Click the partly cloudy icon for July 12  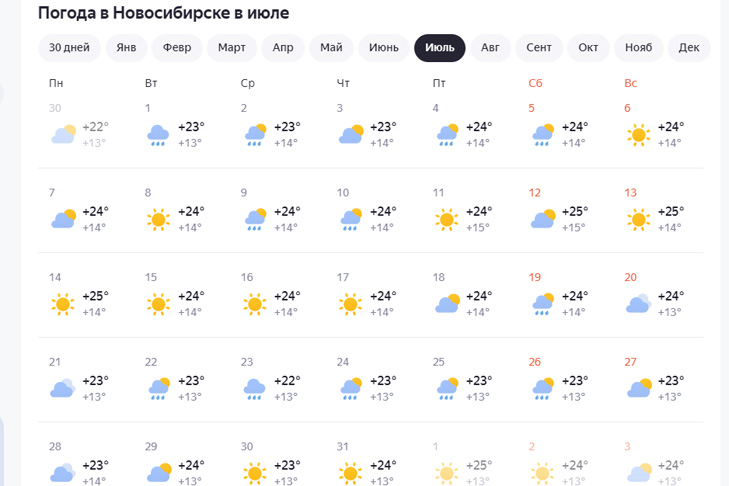(x=542, y=219)
